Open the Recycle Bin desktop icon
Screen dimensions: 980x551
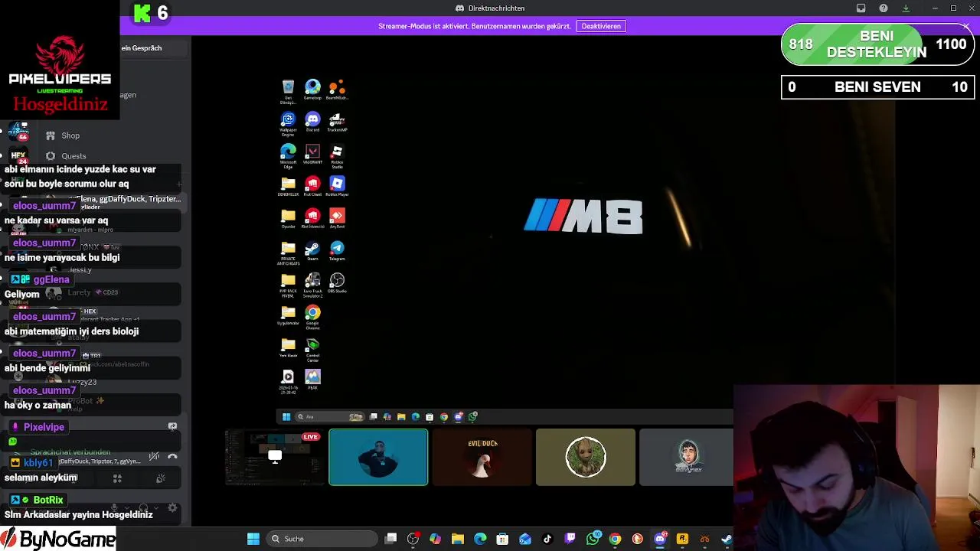click(288, 90)
